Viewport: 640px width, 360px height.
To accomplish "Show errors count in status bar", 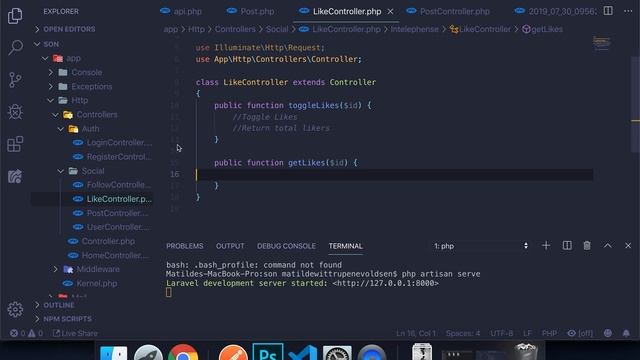I will click(17, 333).
